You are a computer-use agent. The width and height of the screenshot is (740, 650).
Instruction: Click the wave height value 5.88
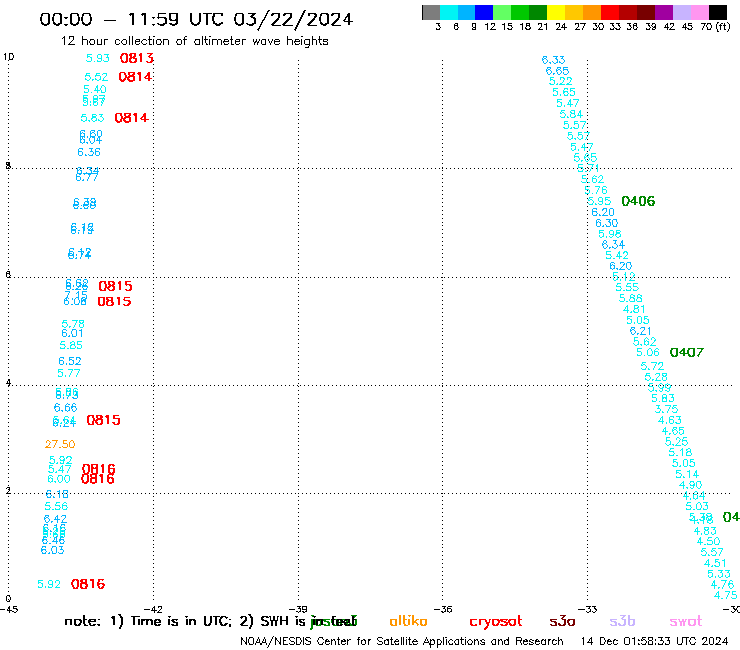[631, 298]
